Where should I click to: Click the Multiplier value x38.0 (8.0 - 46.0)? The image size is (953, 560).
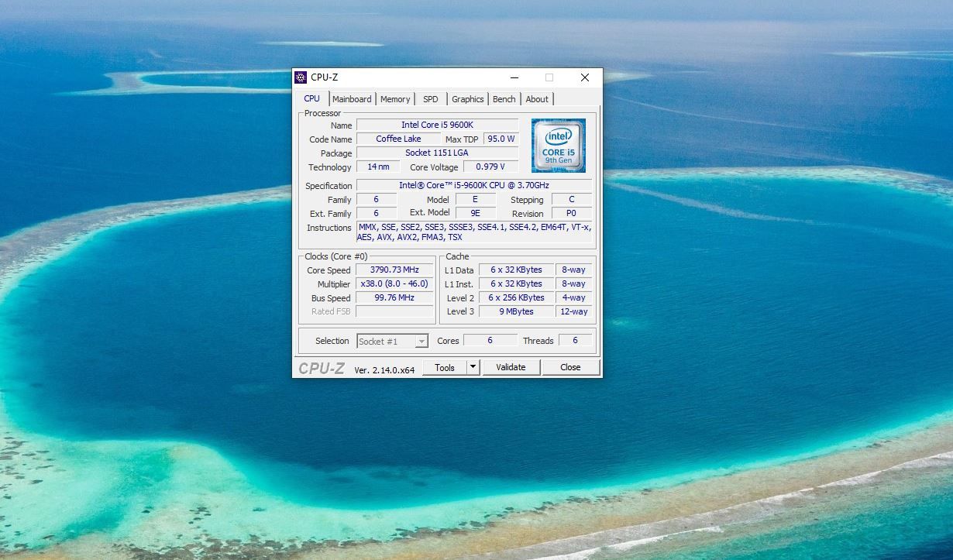(394, 284)
